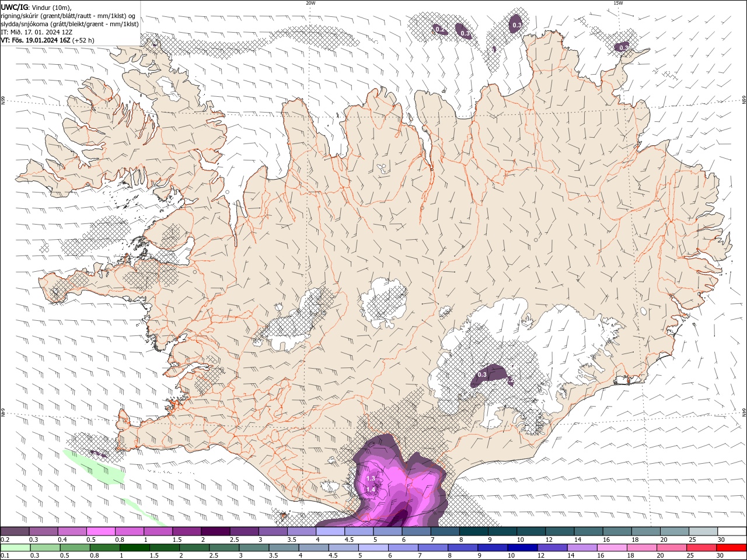Click the 'UWC/IG' title text
The image size is (747, 560).
pyautogui.click(x=14, y=7)
